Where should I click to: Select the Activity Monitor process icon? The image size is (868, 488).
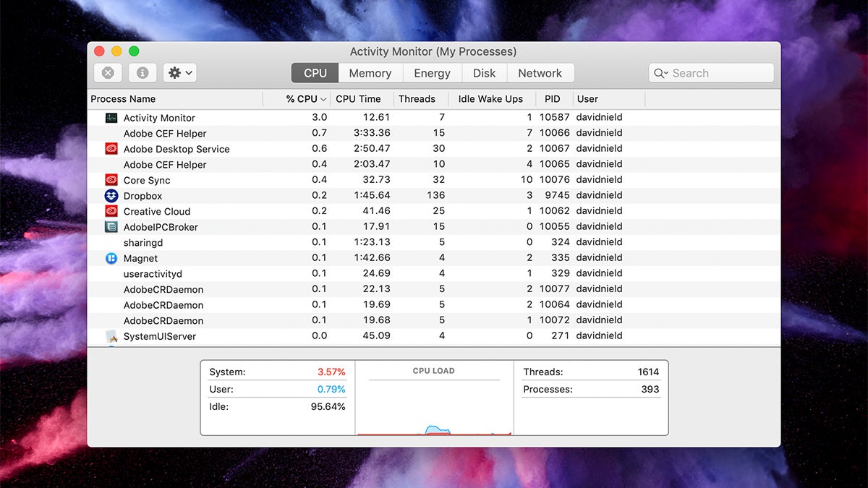click(x=110, y=117)
